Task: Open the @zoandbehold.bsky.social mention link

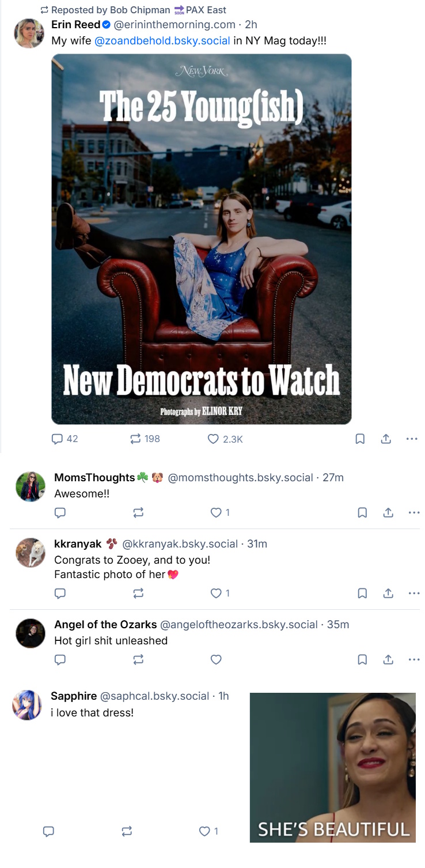Action: coord(162,41)
